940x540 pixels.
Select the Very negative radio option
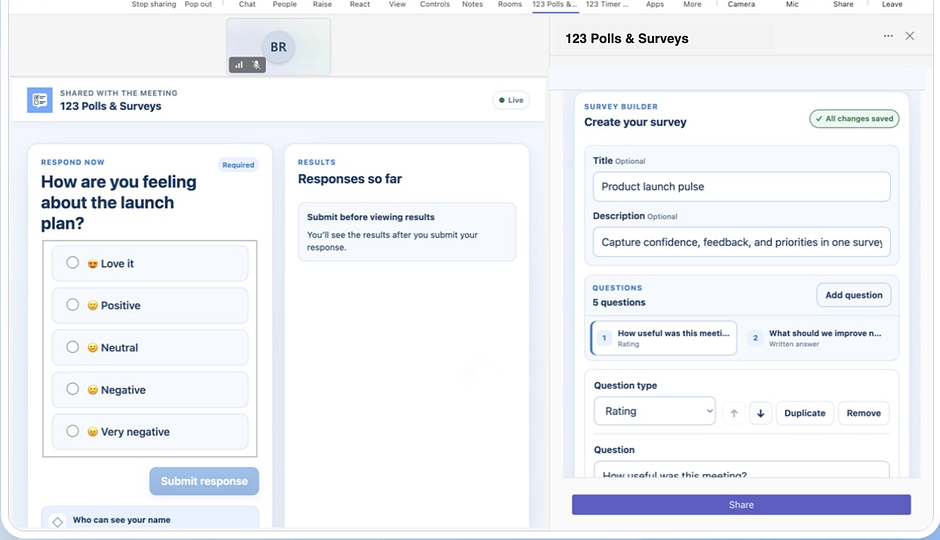pos(73,431)
